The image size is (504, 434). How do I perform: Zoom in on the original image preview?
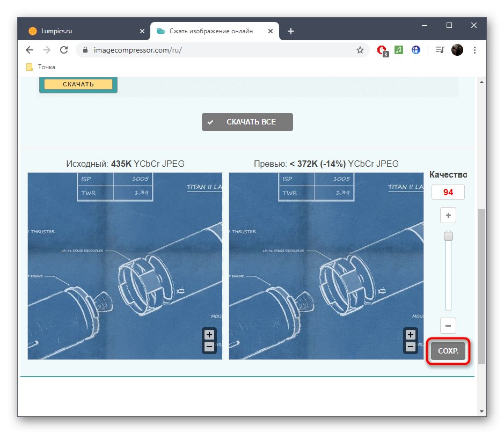point(209,335)
